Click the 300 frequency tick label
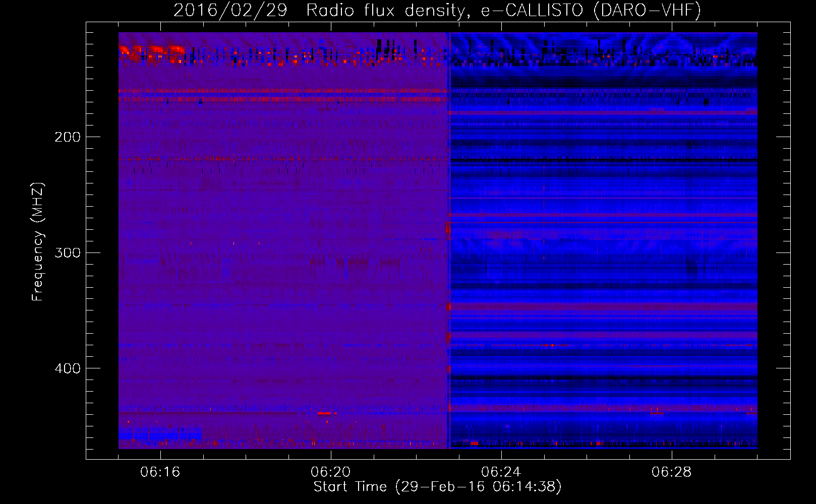The height and width of the screenshot is (504, 816). point(68,253)
